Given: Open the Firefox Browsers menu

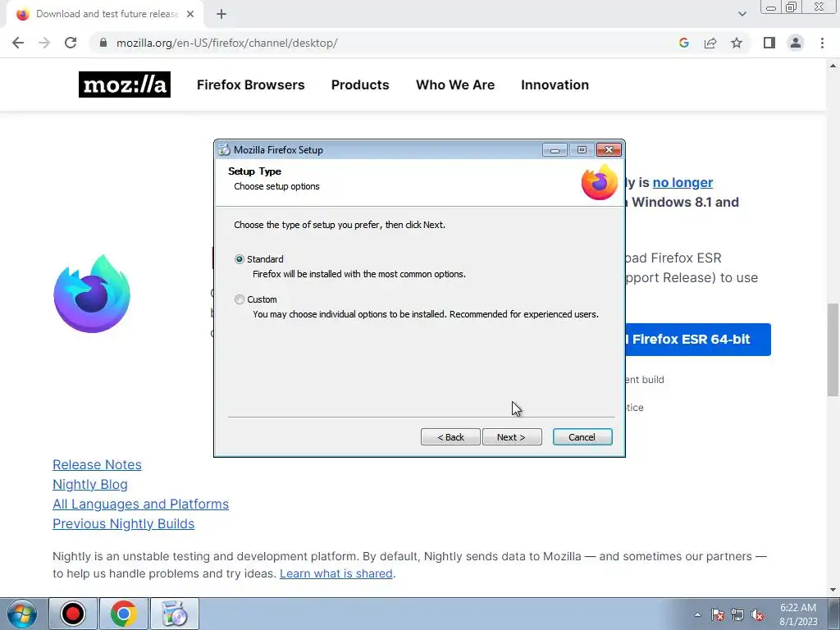Looking at the screenshot, I should tap(250, 84).
